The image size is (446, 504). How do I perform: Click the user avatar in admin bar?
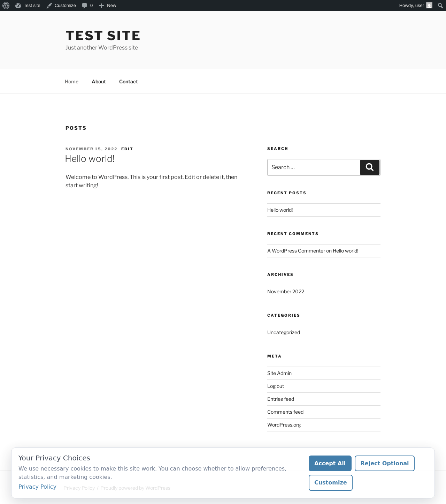click(429, 5)
